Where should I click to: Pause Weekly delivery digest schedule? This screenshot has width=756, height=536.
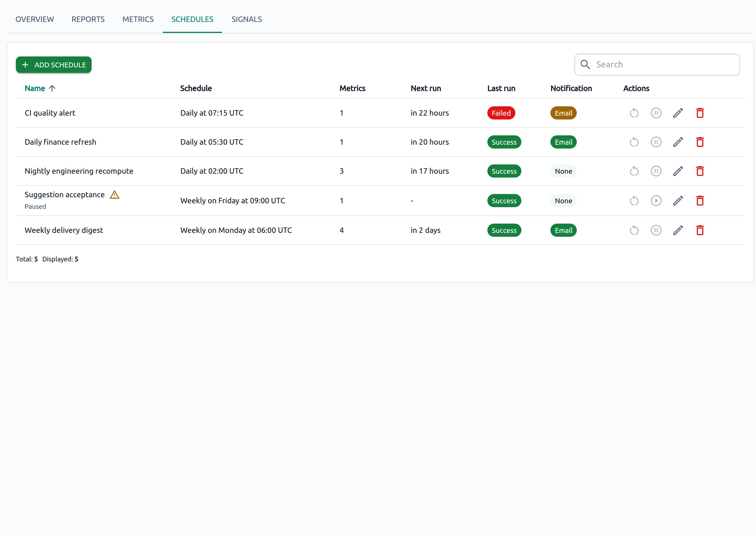(656, 230)
